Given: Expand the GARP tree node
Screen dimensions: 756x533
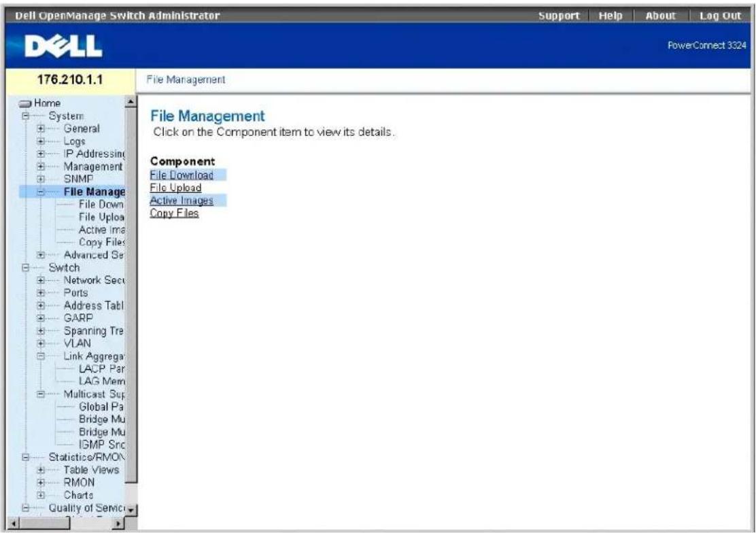Looking at the screenshot, I should [x=41, y=318].
